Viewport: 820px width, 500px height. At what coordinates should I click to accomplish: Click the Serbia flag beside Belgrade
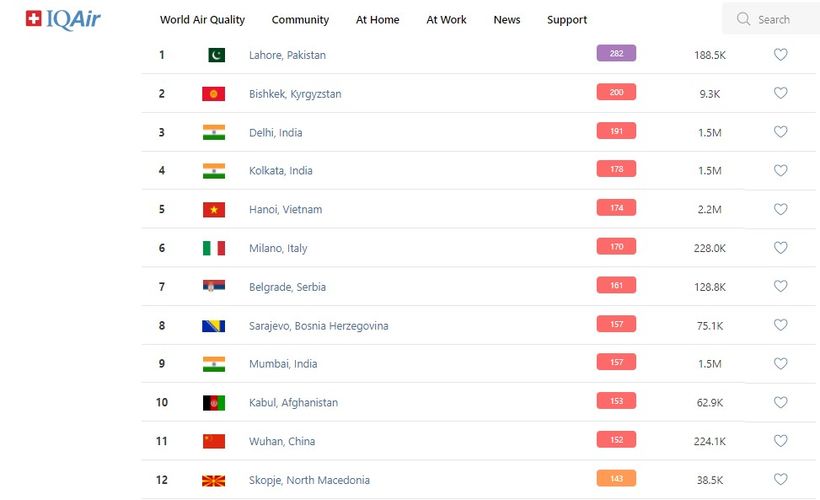[214, 287]
